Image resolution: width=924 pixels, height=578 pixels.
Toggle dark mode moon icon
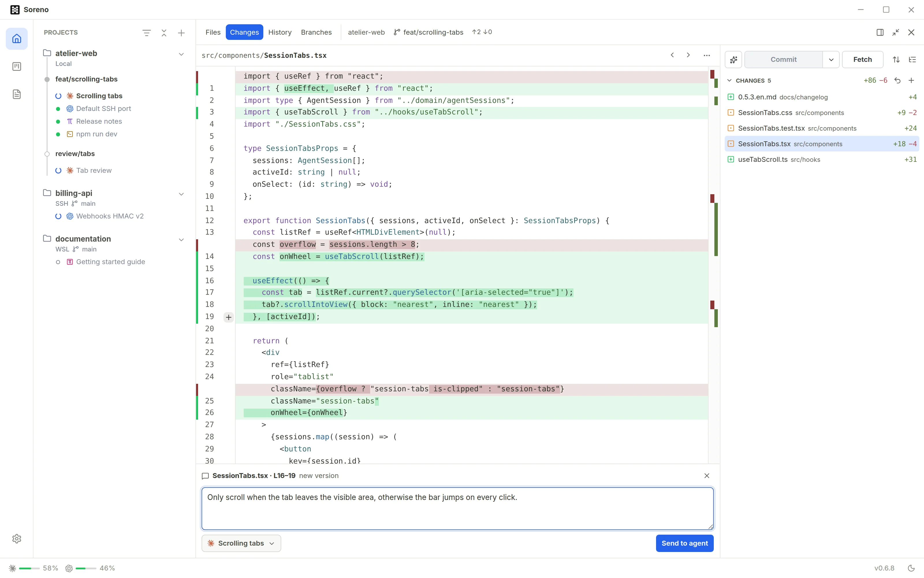coord(911,568)
